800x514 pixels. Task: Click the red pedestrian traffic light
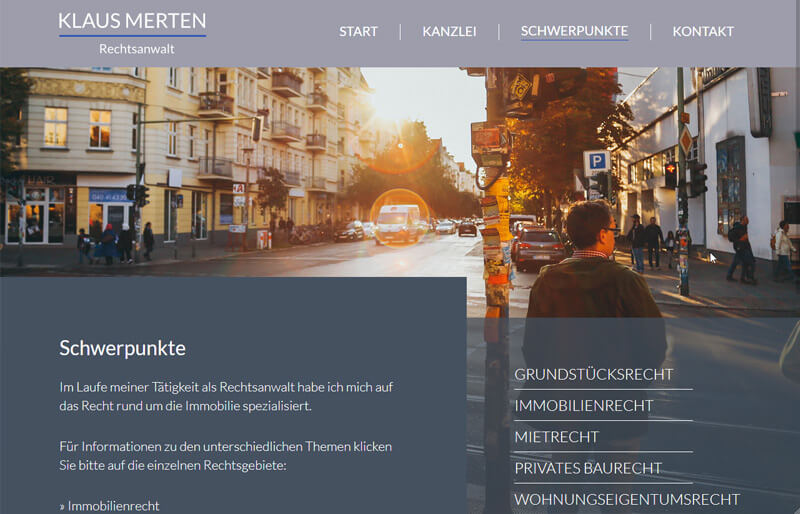click(670, 175)
